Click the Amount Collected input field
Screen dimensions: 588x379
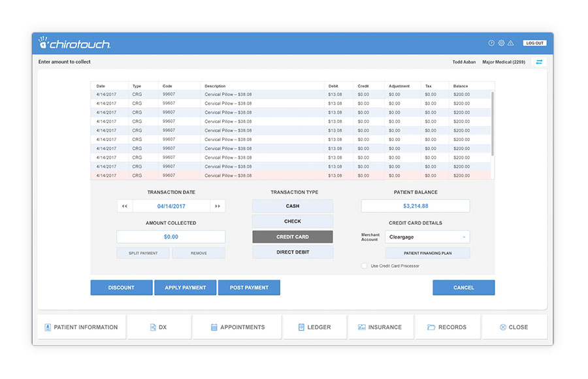coord(171,237)
